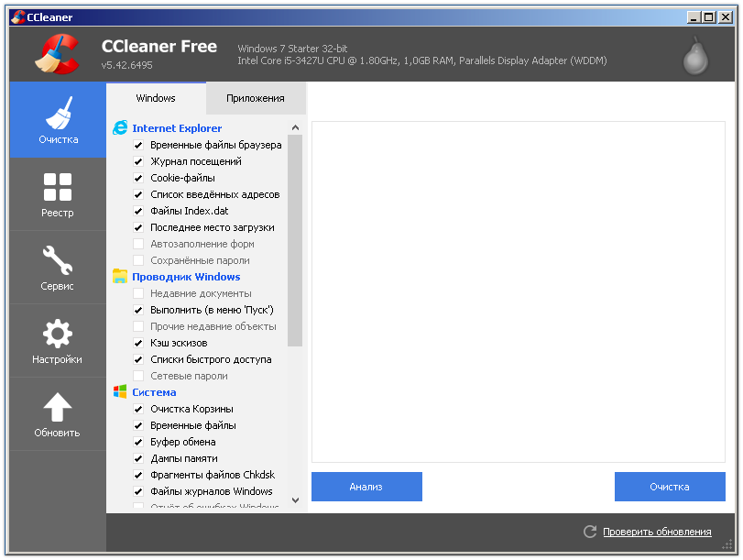Click the cleaning list scrollbar thumb

pyautogui.click(x=295, y=241)
